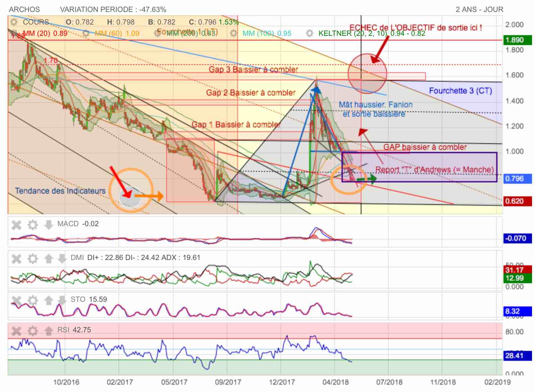Screen dimensions: 535x392
Task: Open settings gear for MM (60)
Action: click(x=86, y=33)
